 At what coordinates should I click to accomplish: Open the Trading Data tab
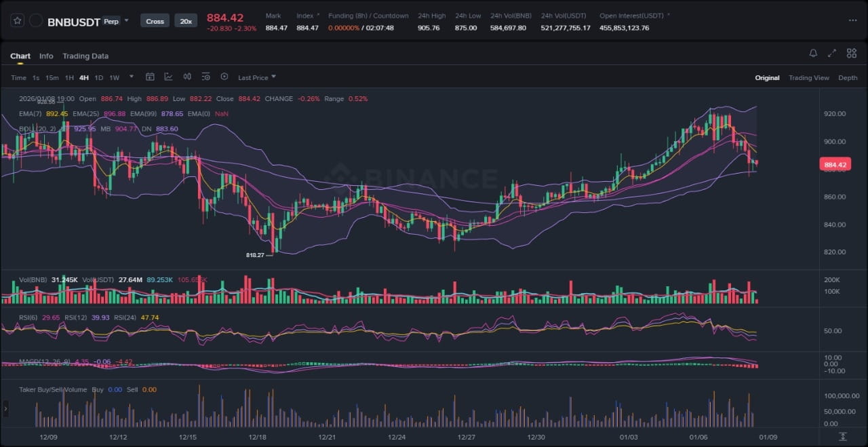coord(85,56)
